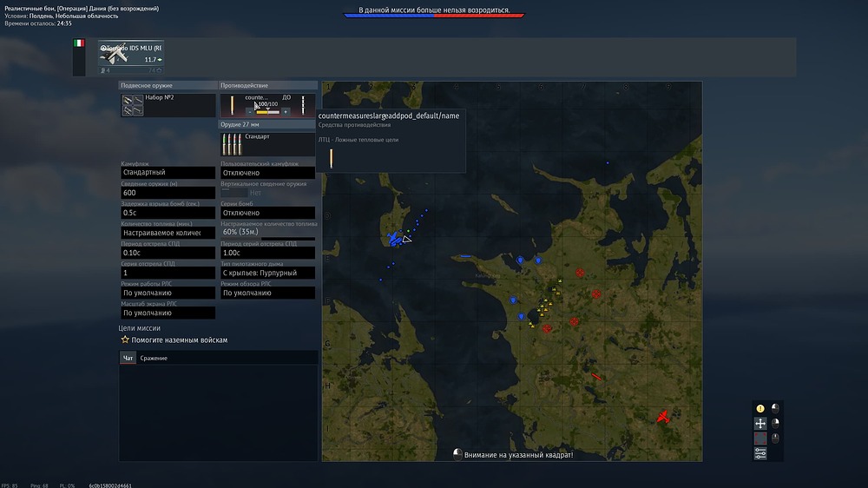
Task: Click the red enemy runway line on the map
Action: coord(596,377)
